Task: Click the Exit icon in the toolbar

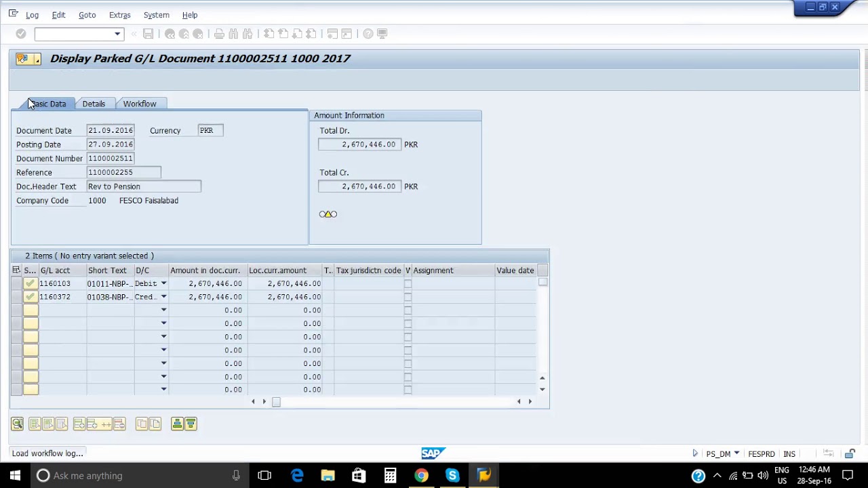Action: [x=184, y=33]
